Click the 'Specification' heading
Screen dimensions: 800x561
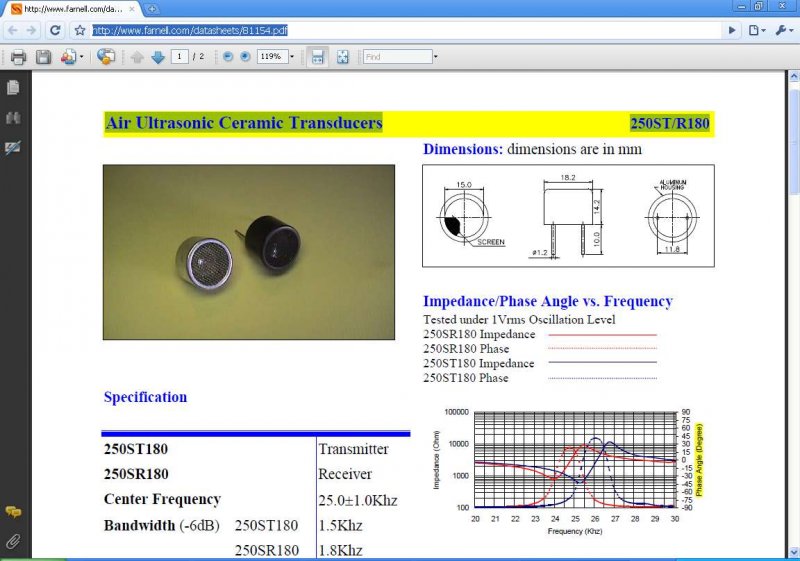(145, 397)
